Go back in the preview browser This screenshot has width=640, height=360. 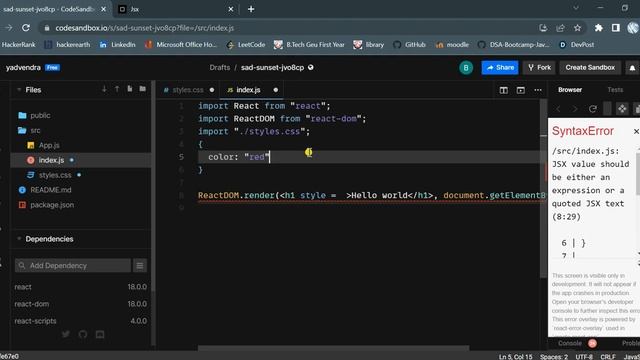pyautogui.click(x=558, y=109)
